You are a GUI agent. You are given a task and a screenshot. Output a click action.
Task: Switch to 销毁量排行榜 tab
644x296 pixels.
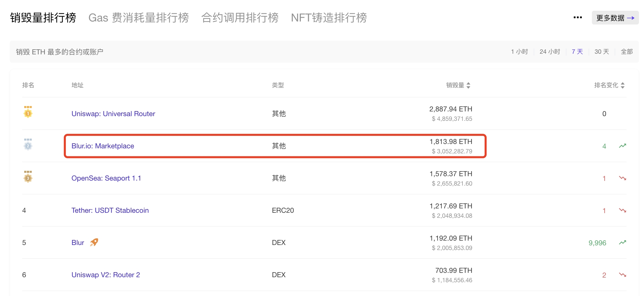click(43, 18)
